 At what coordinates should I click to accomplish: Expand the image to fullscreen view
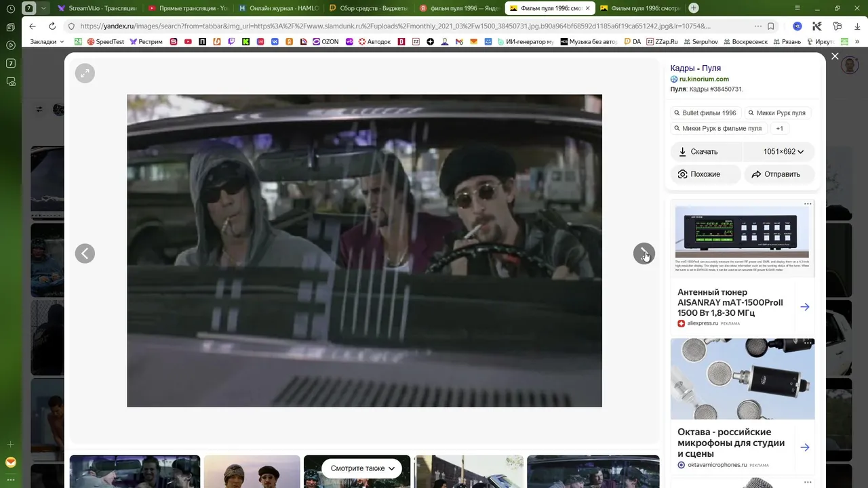(x=85, y=73)
